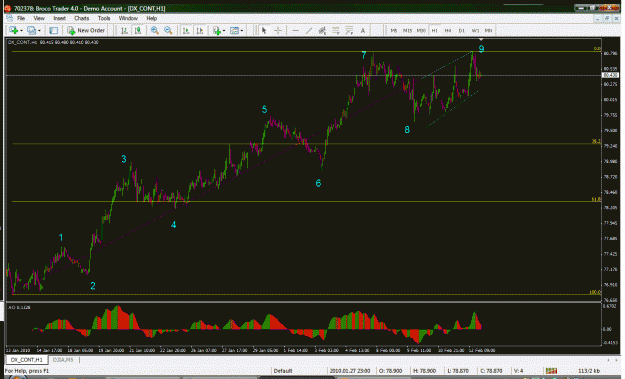
Task: Switch timeframe to M15
Action: pyautogui.click(x=407, y=30)
